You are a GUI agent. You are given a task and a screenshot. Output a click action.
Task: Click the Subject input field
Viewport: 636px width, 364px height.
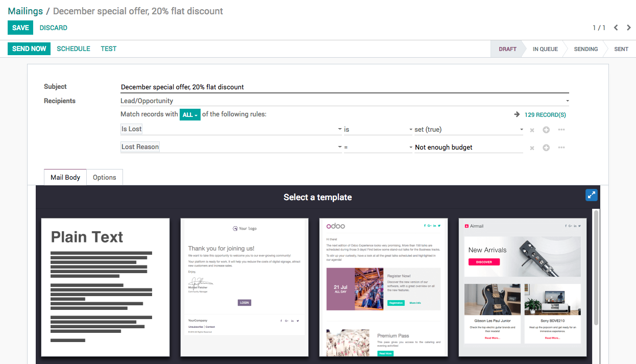[345, 87]
